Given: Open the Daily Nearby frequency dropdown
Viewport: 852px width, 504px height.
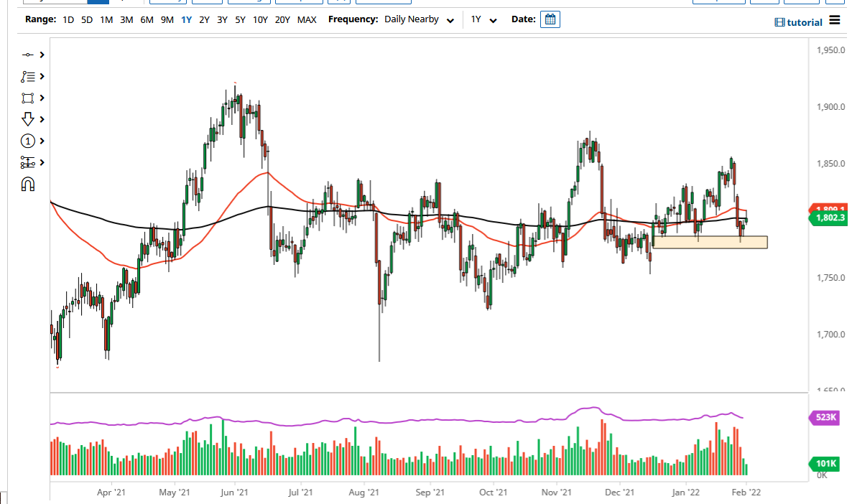Looking at the screenshot, I should point(419,19).
